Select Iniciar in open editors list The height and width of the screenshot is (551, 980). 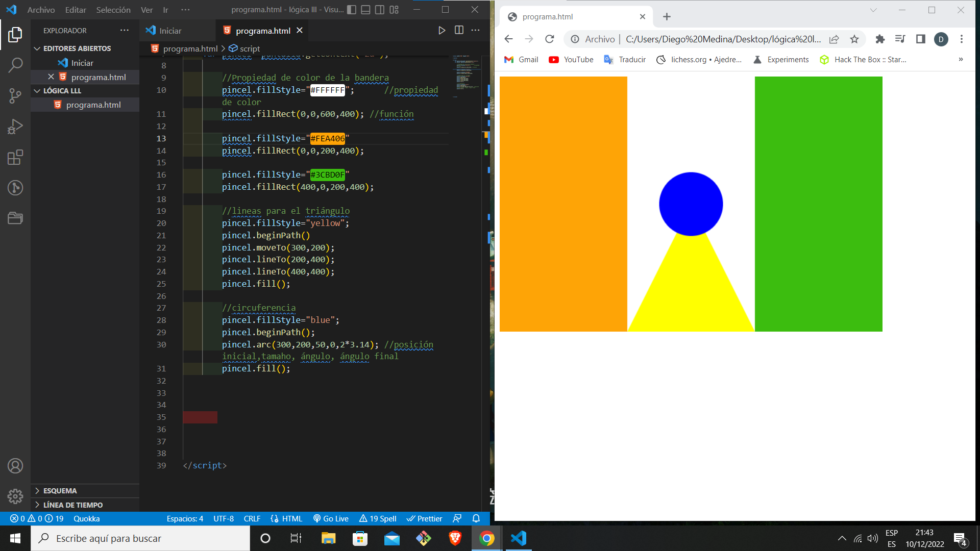85,63
